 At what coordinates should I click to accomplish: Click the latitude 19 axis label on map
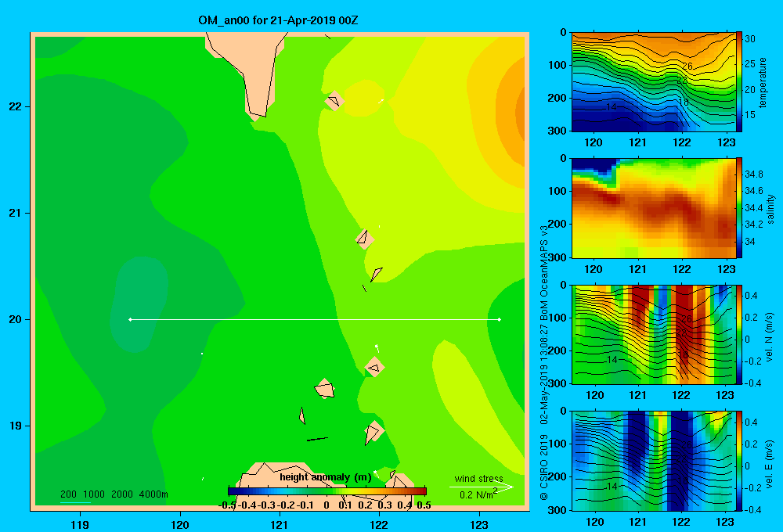[x=15, y=426]
